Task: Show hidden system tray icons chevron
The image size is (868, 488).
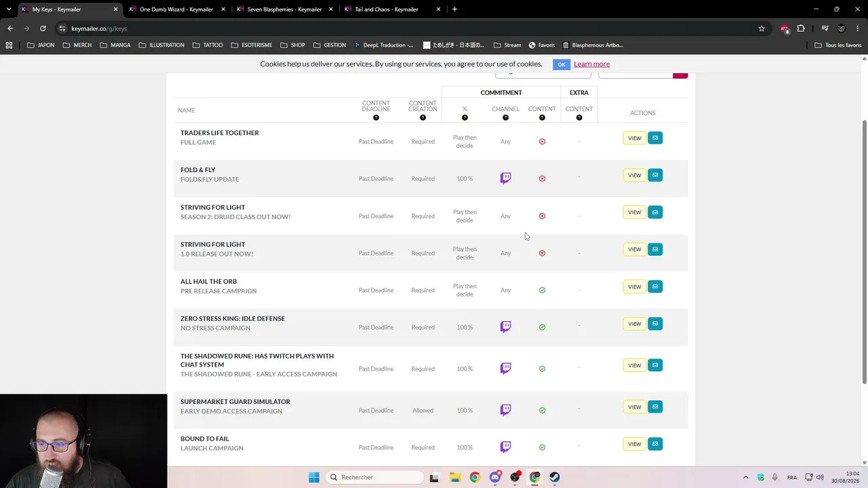Action: point(745,477)
